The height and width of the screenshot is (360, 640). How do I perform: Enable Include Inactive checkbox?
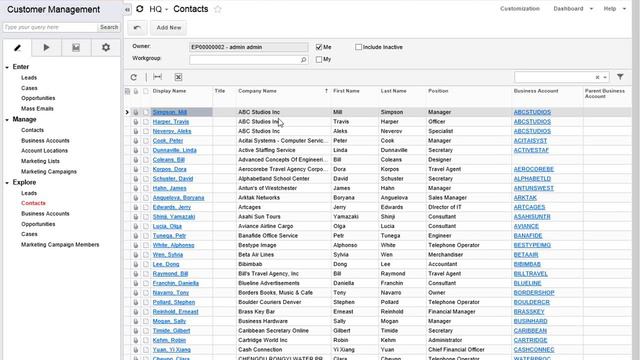click(358, 47)
